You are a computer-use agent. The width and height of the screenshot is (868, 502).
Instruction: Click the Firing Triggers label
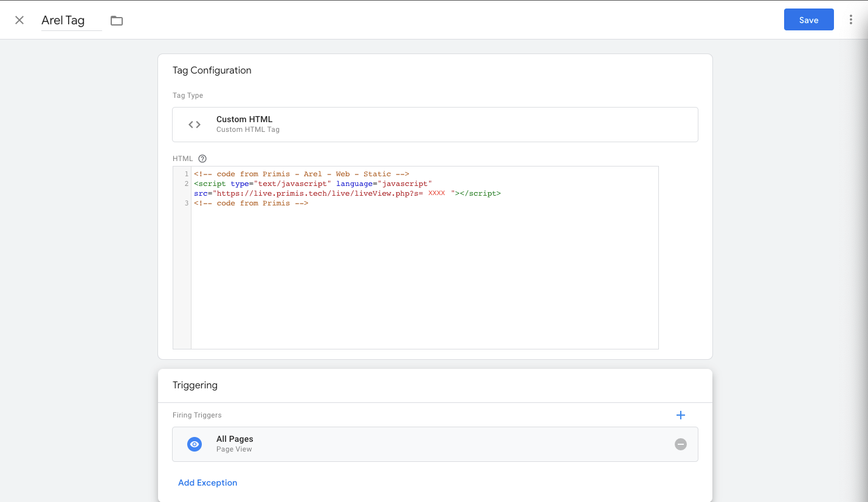pyautogui.click(x=197, y=415)
